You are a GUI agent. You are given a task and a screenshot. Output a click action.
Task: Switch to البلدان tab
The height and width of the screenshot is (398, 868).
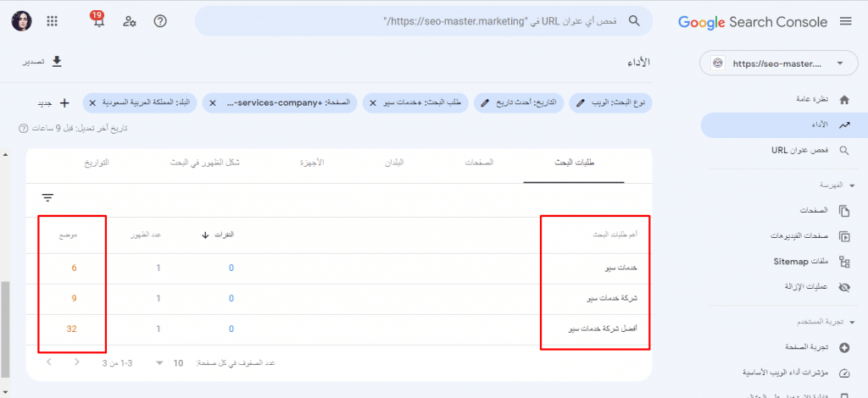click(393, 163)
